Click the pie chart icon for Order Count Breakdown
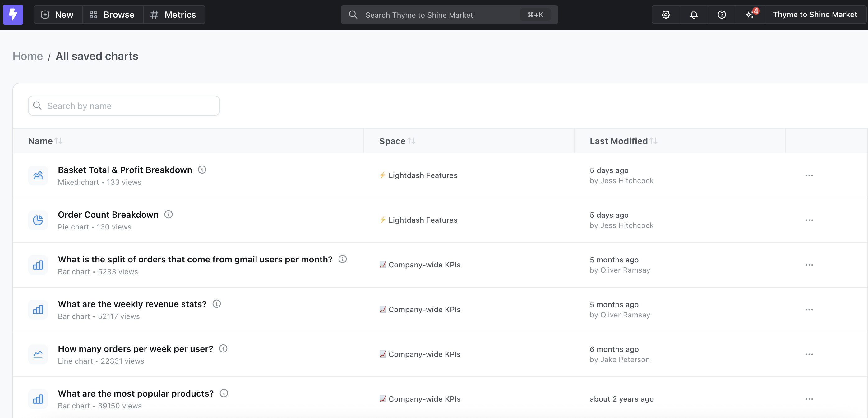Image resolution: width=868 pixels, height=418 pixels. [38, 220]
